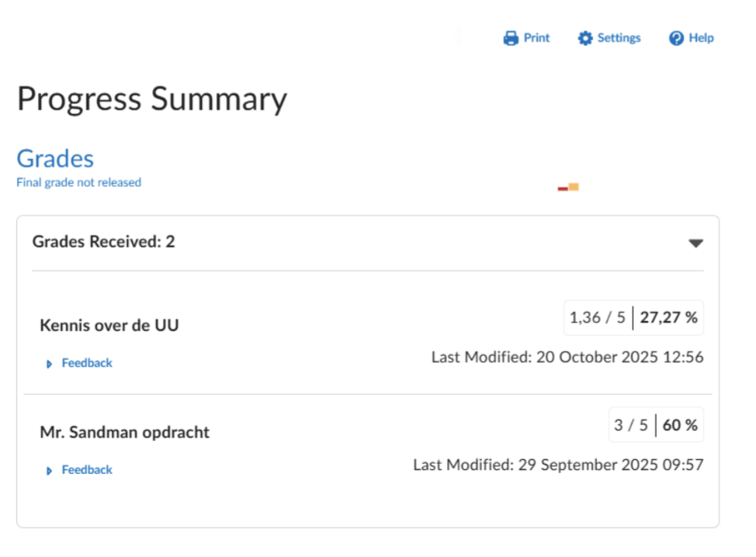Expand Feedback triangle under Mr. Sandman opdracht
Screen dimensions: 756x557
[x=50, y=471]
